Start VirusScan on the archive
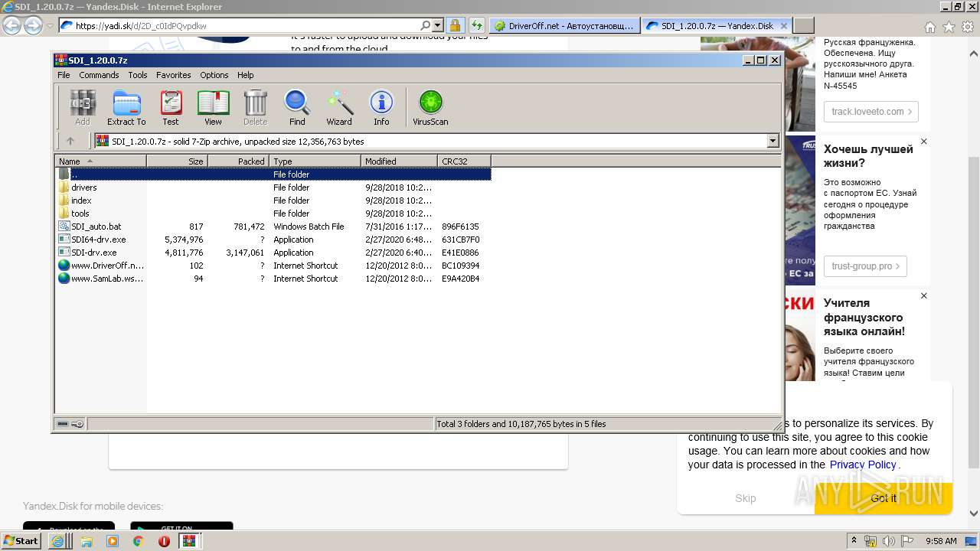 (430, 108)
